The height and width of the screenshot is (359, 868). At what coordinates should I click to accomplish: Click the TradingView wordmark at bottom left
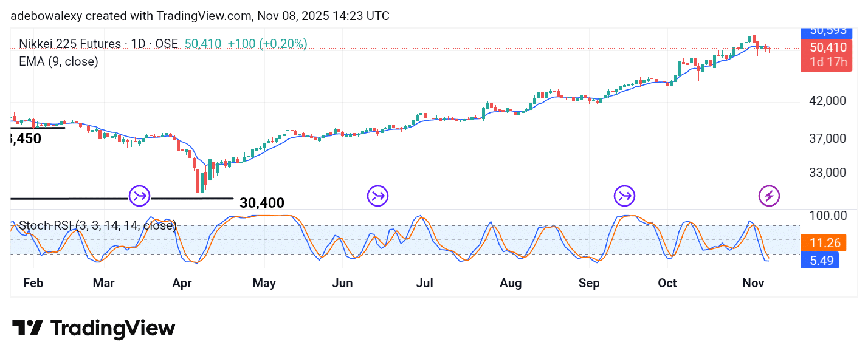tap(112, 328)
